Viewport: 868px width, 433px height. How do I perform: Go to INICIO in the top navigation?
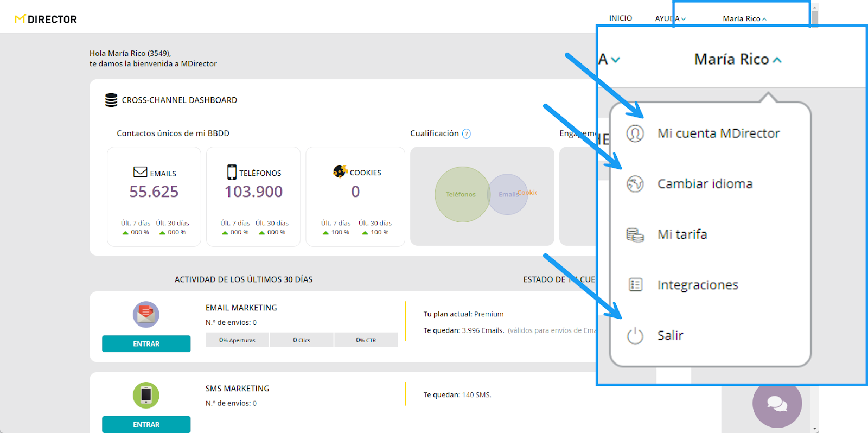tap(620, 18)
